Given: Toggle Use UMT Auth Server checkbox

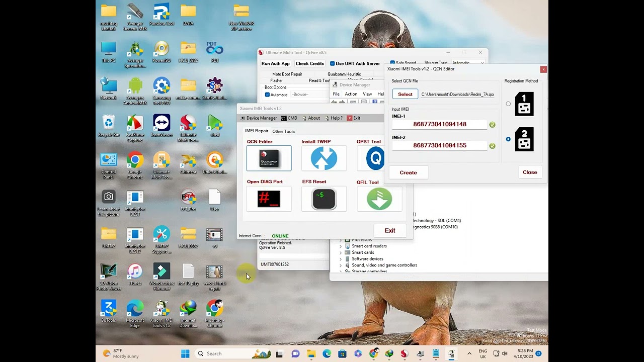Looking at the screenshot, I should coord(355,63).
